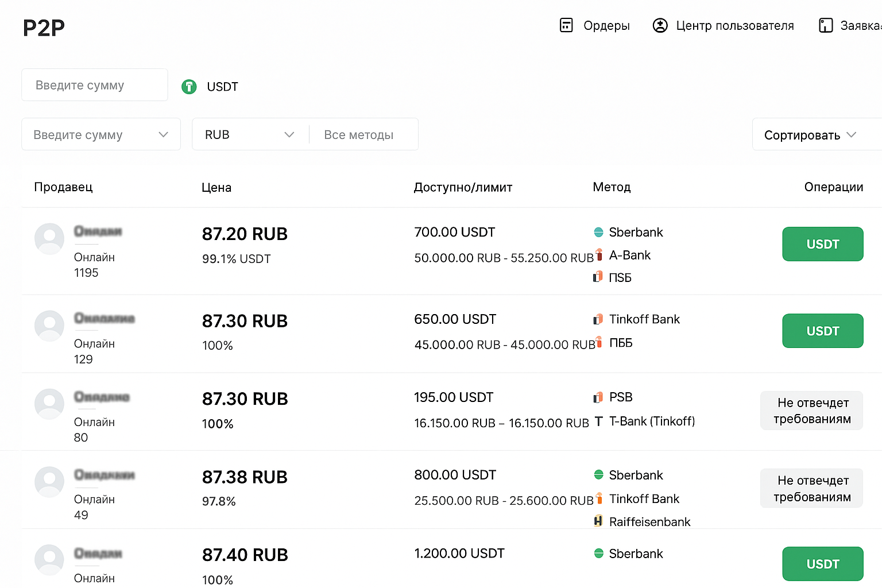The height and width of the screenshot is (588, 882).
Task: Open the RUB currency dropdown
Action: [x=250, y=134]
